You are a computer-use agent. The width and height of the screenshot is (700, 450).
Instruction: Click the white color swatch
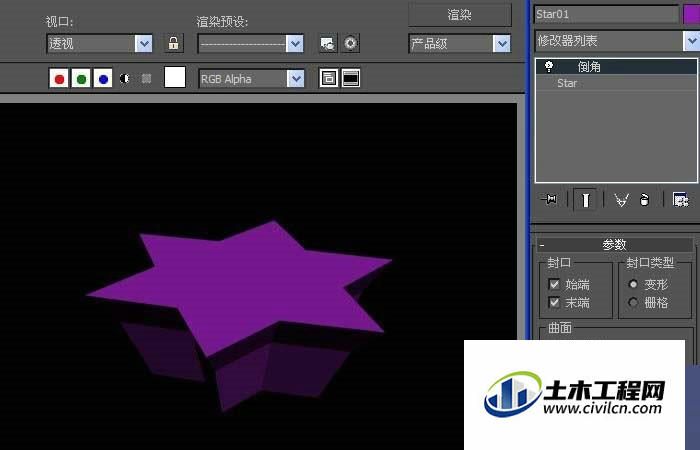tap(175, 77)
